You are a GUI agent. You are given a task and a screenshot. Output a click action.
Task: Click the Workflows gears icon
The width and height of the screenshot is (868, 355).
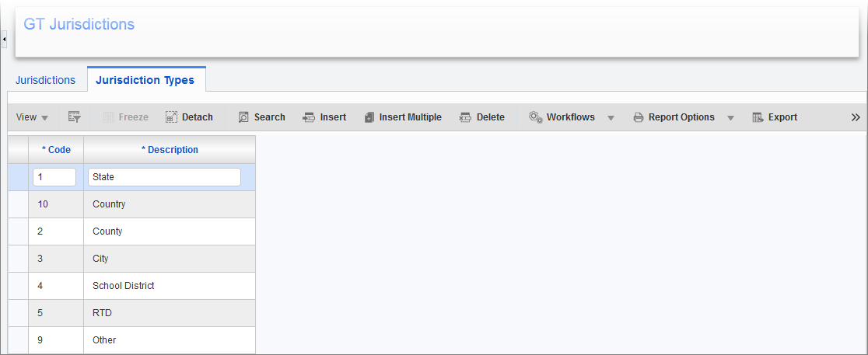536,117
